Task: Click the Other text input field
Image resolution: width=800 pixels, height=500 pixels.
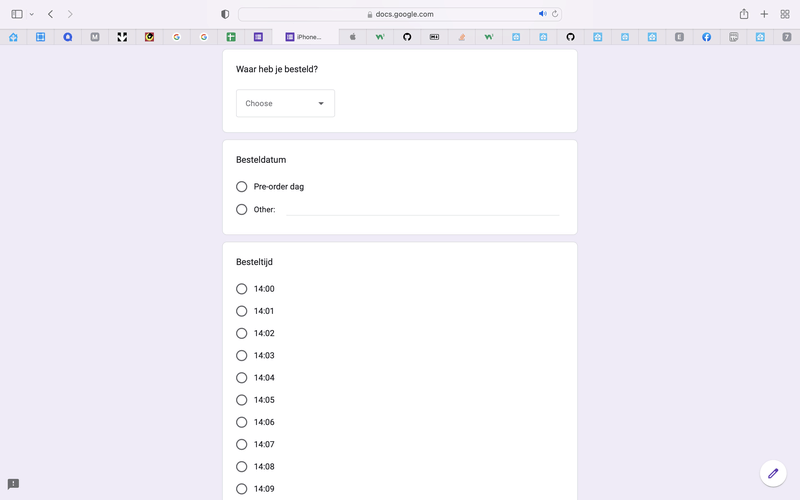Action: (x=422, y=210)
